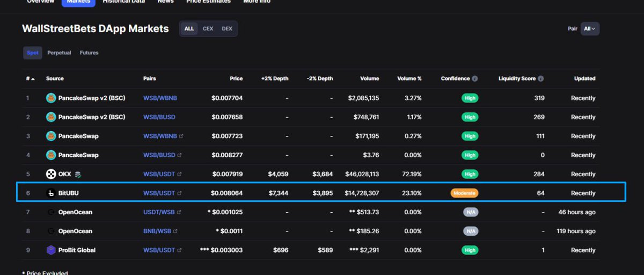
Task: Click High confidence badge in ProBit Global row
Action: 470,250
